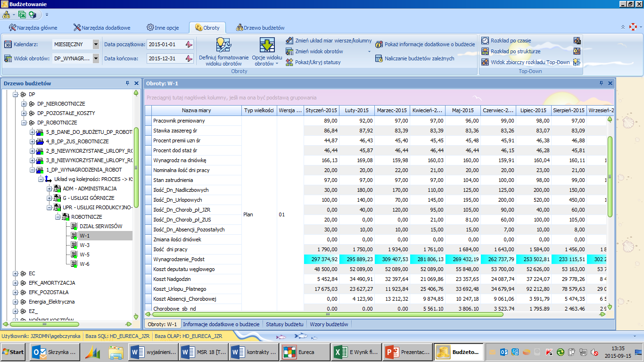
Task: Click 4_B_DP_ZUS_ROBOTNICZE budget item
Action: click(77, 141)
